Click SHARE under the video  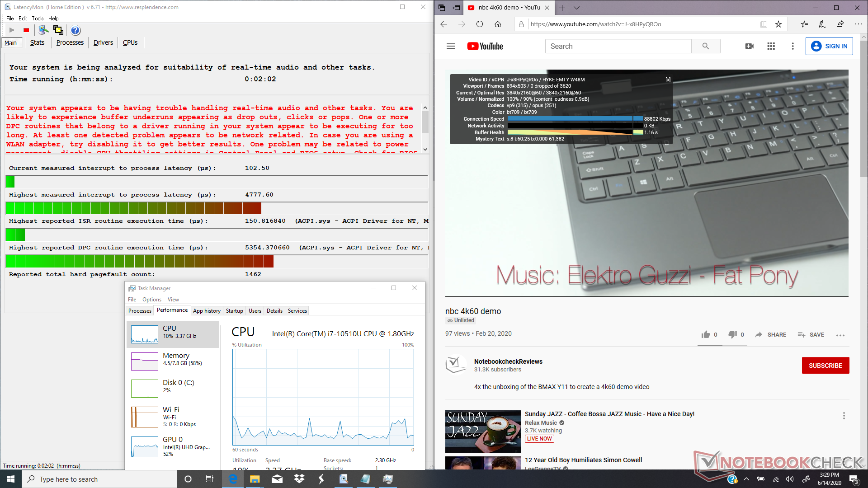771,335
